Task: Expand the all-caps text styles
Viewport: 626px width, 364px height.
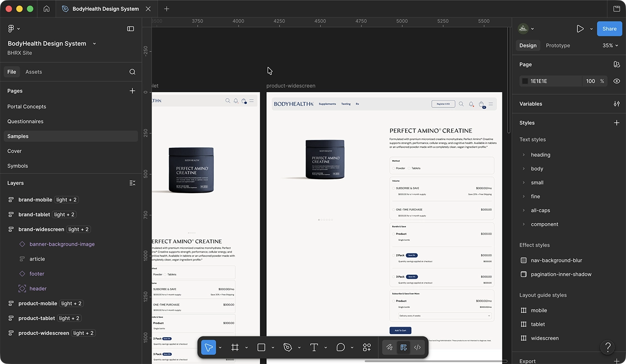Action: click(x=524, y=210)
